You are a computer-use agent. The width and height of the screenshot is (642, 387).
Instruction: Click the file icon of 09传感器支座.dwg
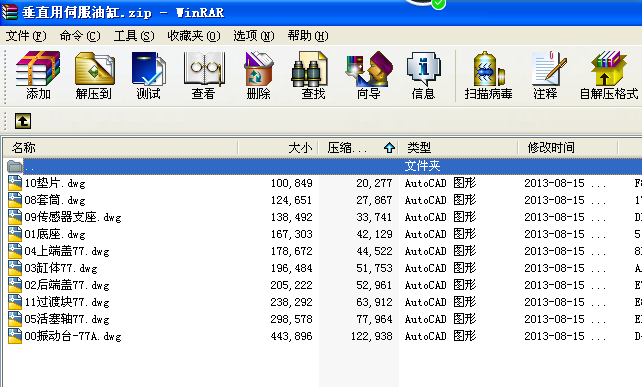[15, 217]
